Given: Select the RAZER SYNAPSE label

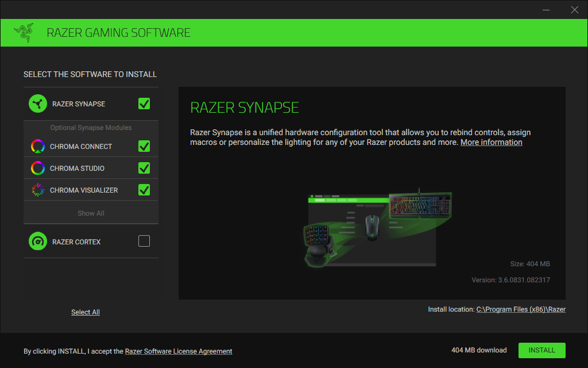Looking at the screenshot, I should 79,104.
